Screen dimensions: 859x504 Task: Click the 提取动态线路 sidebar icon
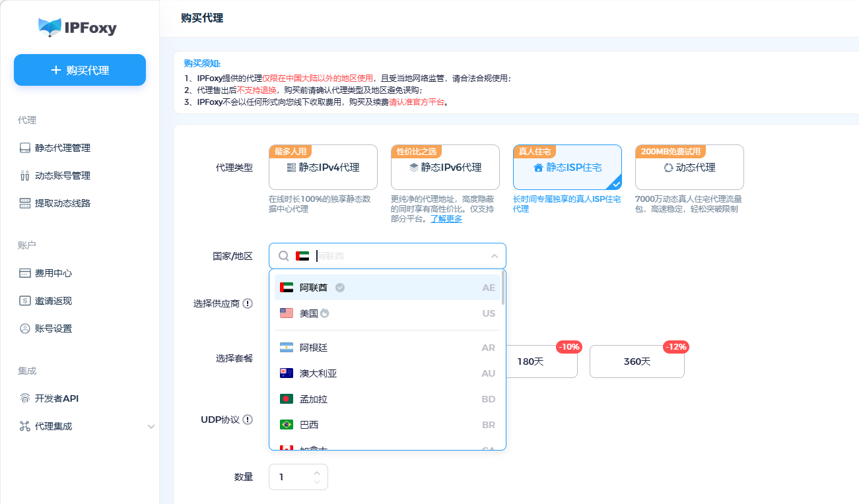point(24,203)
